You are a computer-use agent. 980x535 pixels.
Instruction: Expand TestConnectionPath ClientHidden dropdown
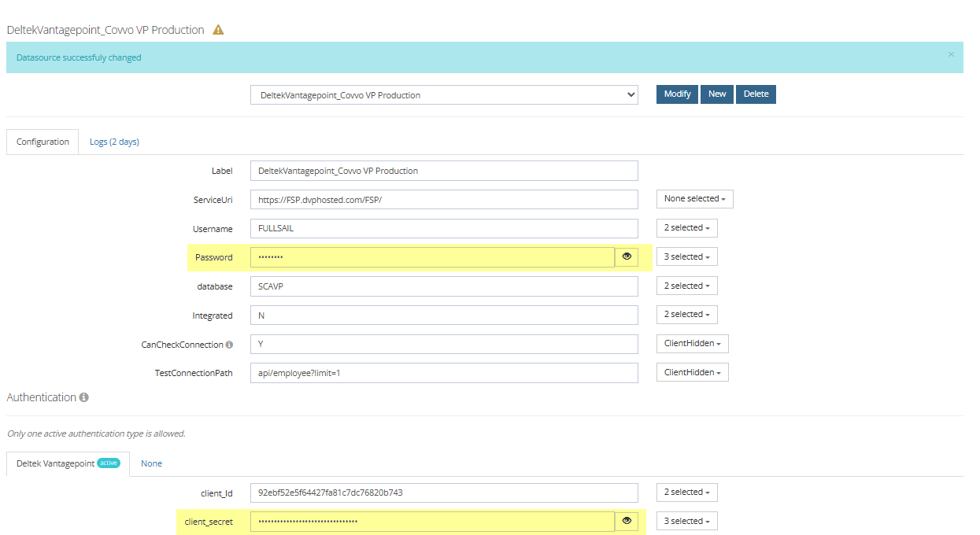point(692,372)
